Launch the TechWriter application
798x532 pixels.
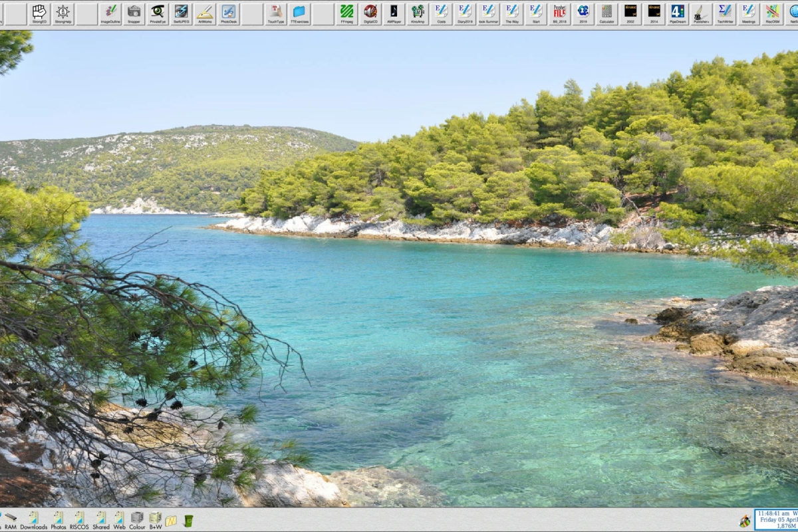pos(725,14)
